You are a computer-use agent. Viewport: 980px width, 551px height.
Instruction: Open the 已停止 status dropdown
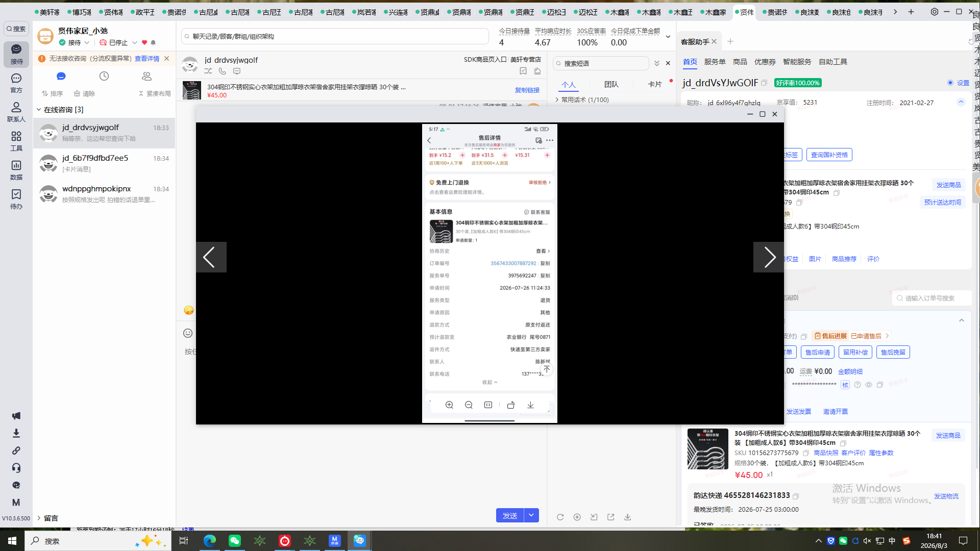pyautogui.click(x=135, y=43)
